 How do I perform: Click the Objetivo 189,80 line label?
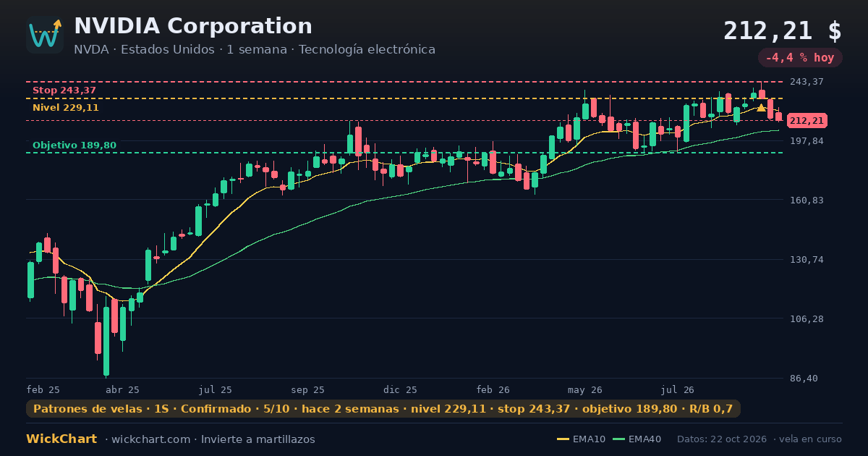coord(75,145)
